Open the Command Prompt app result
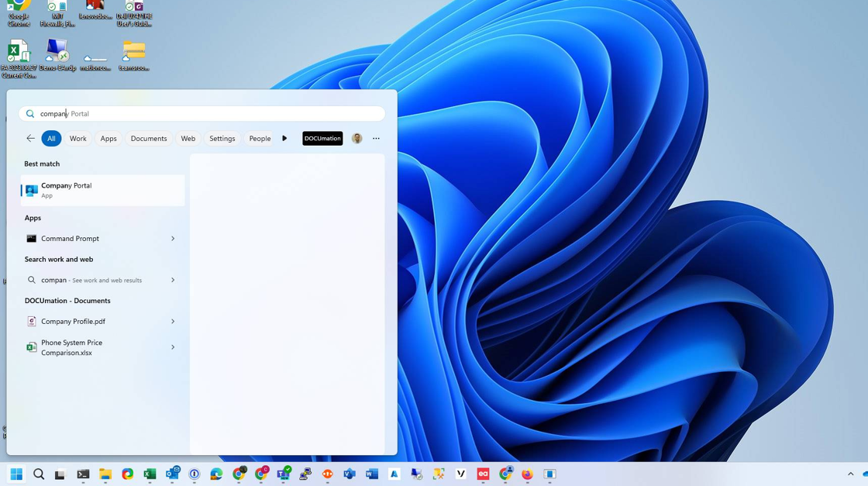 94,239
